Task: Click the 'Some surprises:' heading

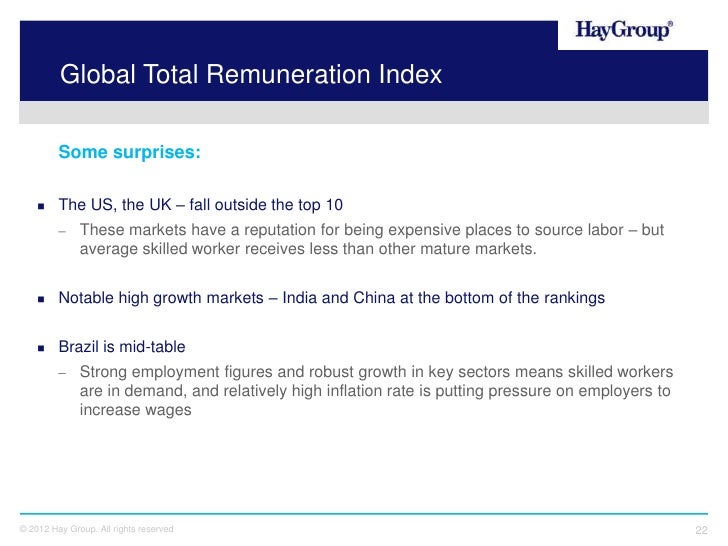Action: coord(130,152)
